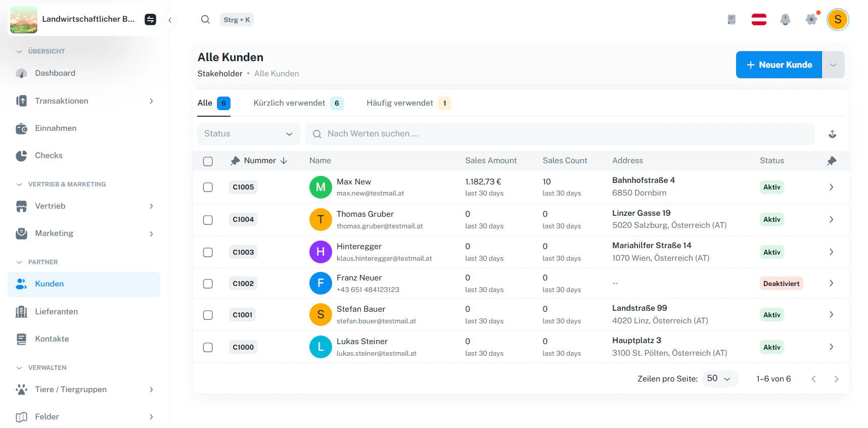Click the Neuer Kunde button
The image size is (868, 428).
[x=779, y=65]
